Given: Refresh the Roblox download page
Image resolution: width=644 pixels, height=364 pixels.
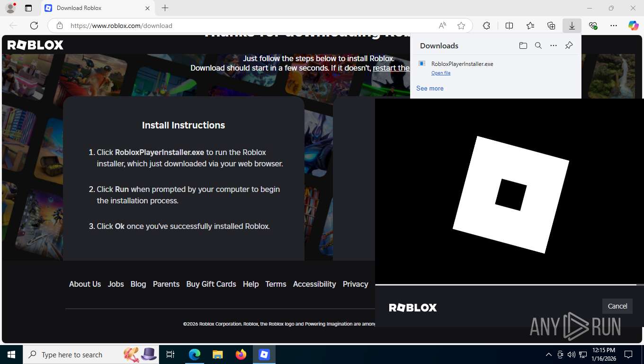Looking at the screenshot, I should pyautogui.click(x=34, y=26).
